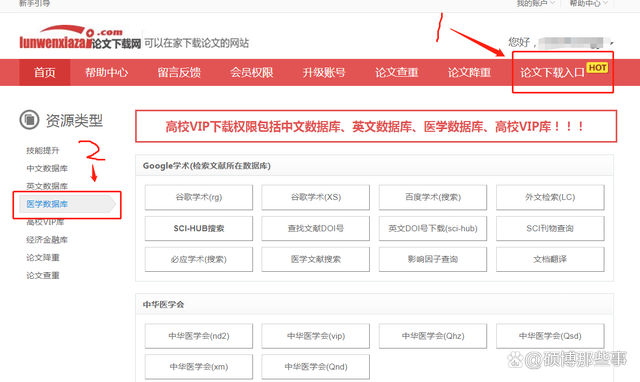Click the 中华医学会(Qhz) button
Screen dimensions: 640x382
(x=433, y=336)
